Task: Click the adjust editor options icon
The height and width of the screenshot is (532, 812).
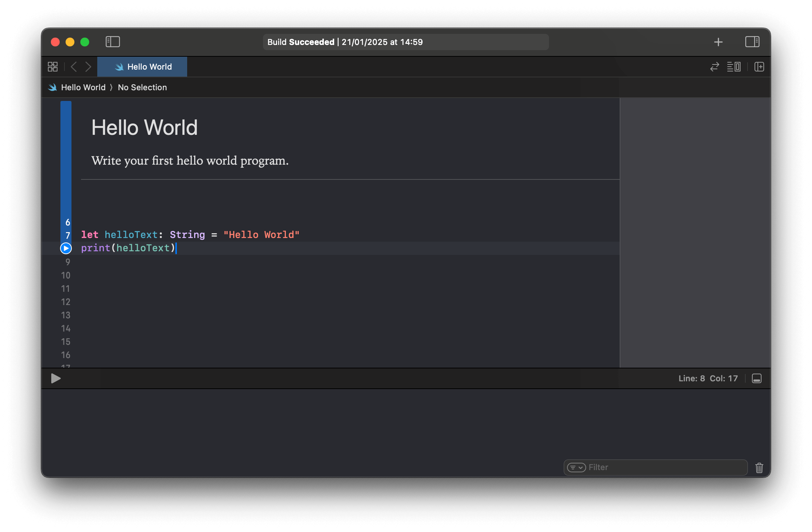Action: pyautogui.click(x=734, y=67)
